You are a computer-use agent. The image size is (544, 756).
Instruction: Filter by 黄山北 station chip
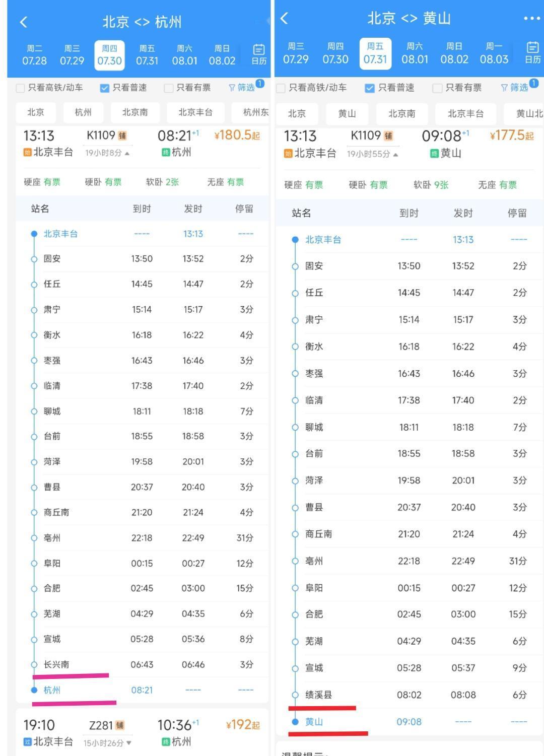tap(524, 114)
